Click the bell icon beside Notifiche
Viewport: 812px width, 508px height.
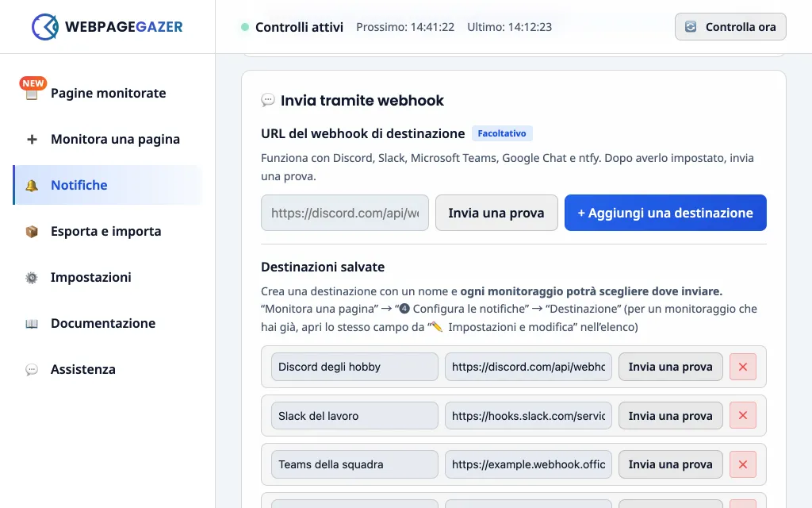[x=32, y=185]
